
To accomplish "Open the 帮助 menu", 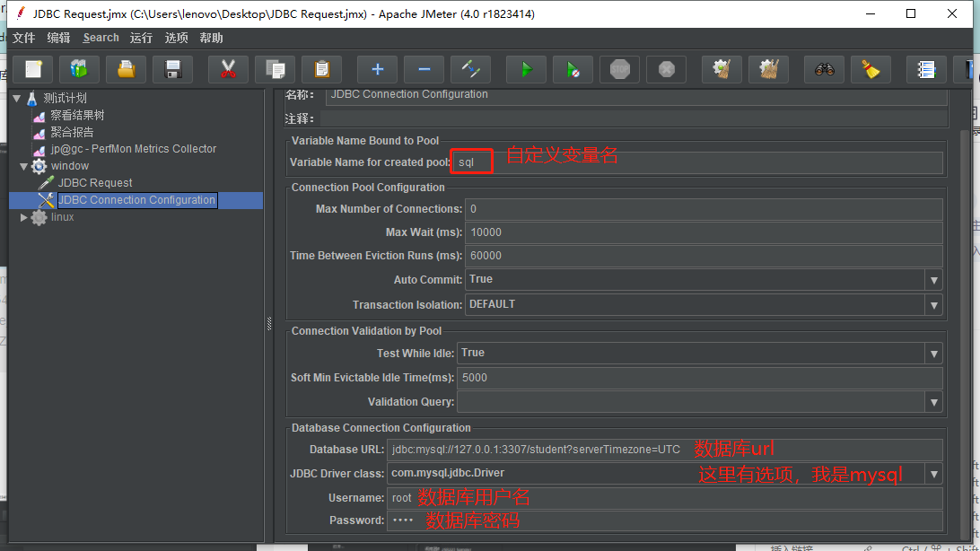I will coord(211,38).
